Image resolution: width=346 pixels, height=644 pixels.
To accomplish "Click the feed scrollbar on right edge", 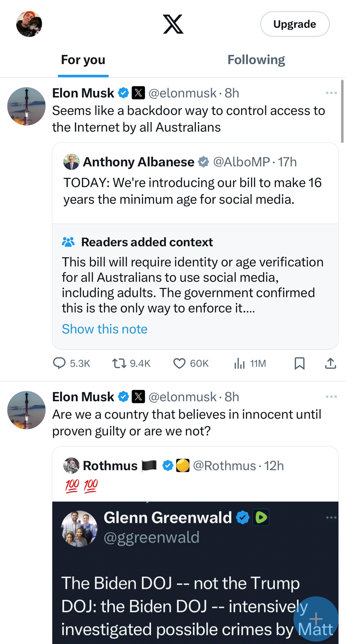I will tap(342, 111).
